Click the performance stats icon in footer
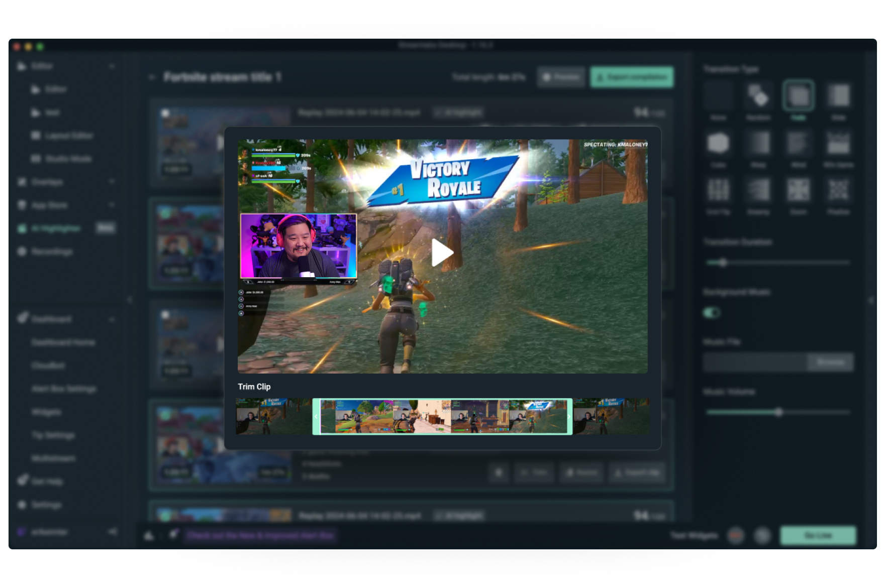Viewport: 885px width, 588px height. click(149, 536)
